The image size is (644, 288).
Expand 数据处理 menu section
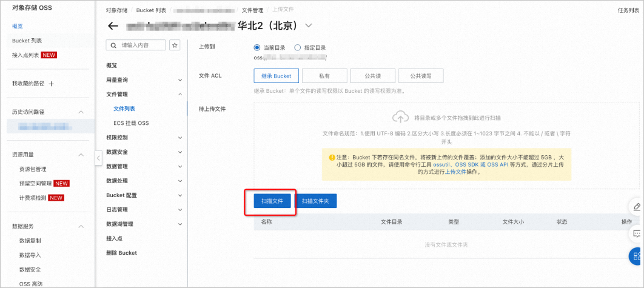click(180, 181)
